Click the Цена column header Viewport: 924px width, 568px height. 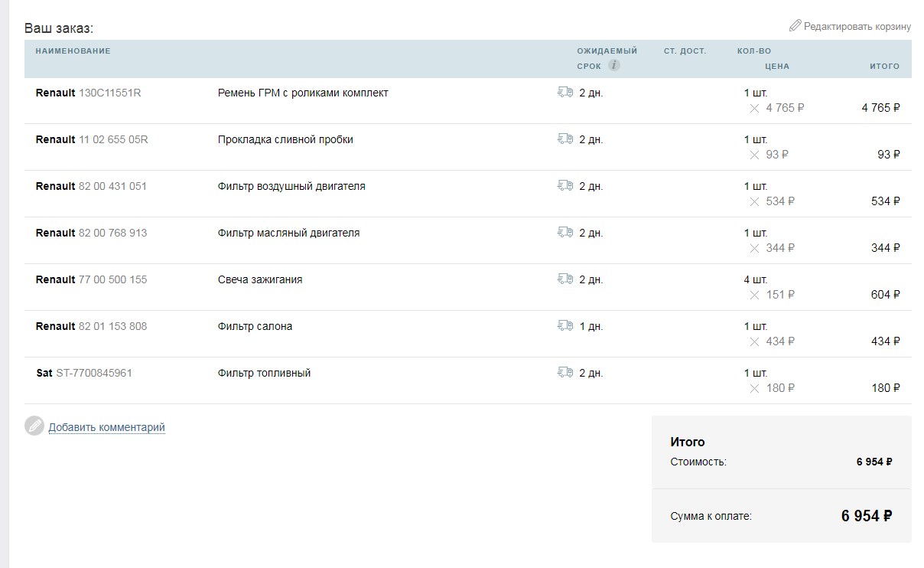pos(777,66)
